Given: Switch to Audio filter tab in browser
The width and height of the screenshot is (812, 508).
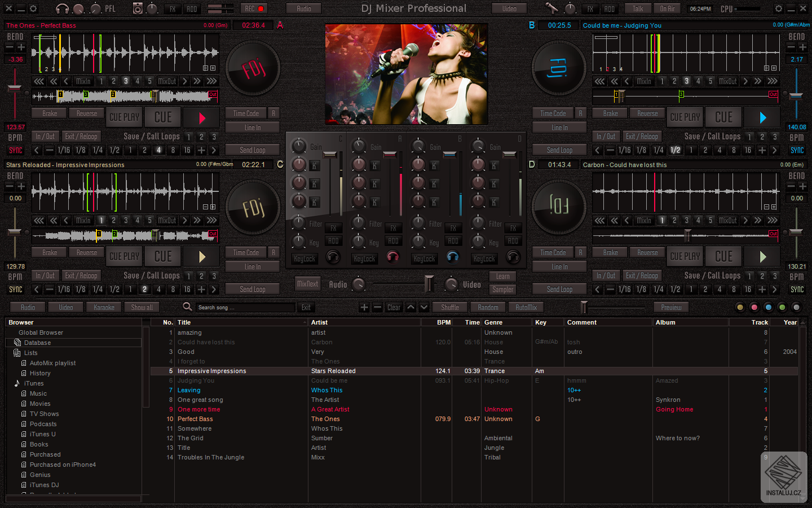Looking at the screenshot, I should coord(28,307).
